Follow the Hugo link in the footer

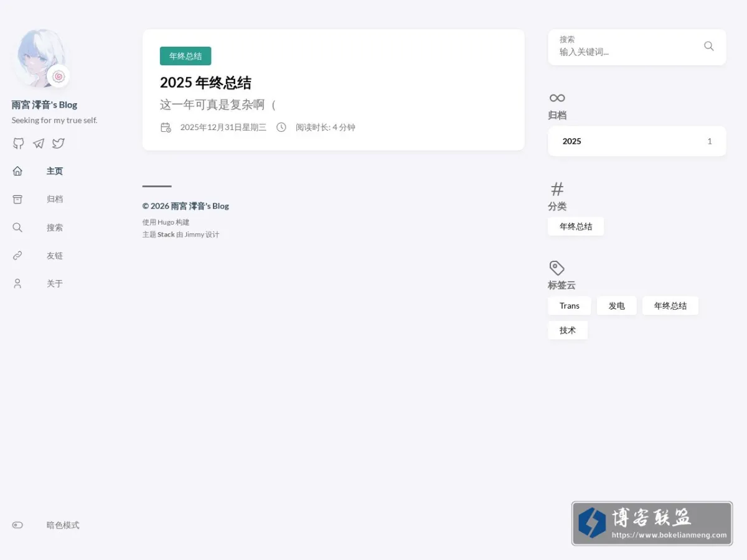(x=166, y=222)
